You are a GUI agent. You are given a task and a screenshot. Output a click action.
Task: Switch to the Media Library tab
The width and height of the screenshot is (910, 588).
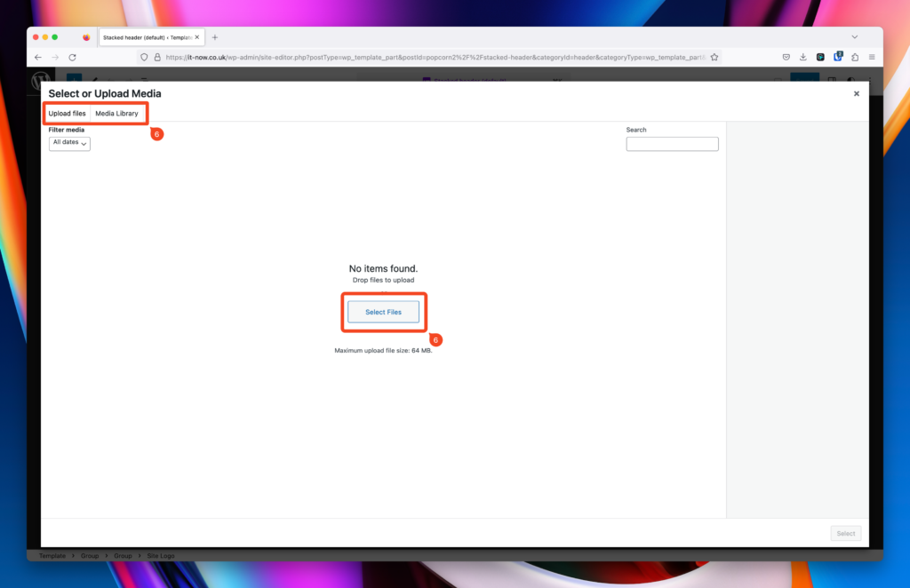pyautogui.click(x=116, y=114)
